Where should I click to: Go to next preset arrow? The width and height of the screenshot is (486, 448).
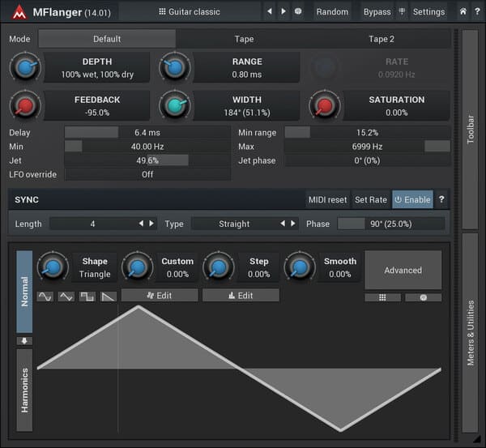tap(283, 11)
